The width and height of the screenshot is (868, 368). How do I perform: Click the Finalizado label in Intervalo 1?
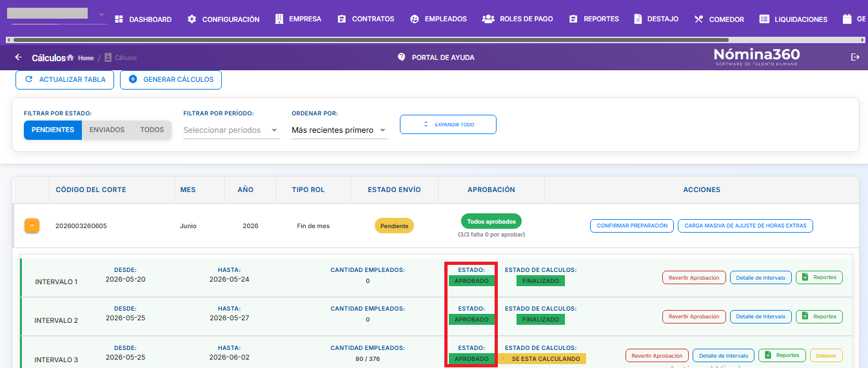coord(541,281)
